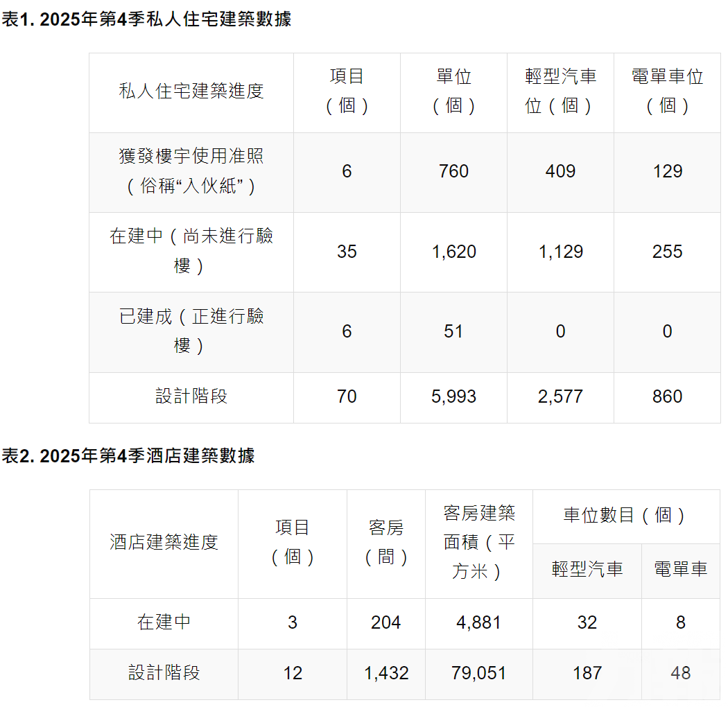Click the cell showing 760 units

(x=453, y=171)
